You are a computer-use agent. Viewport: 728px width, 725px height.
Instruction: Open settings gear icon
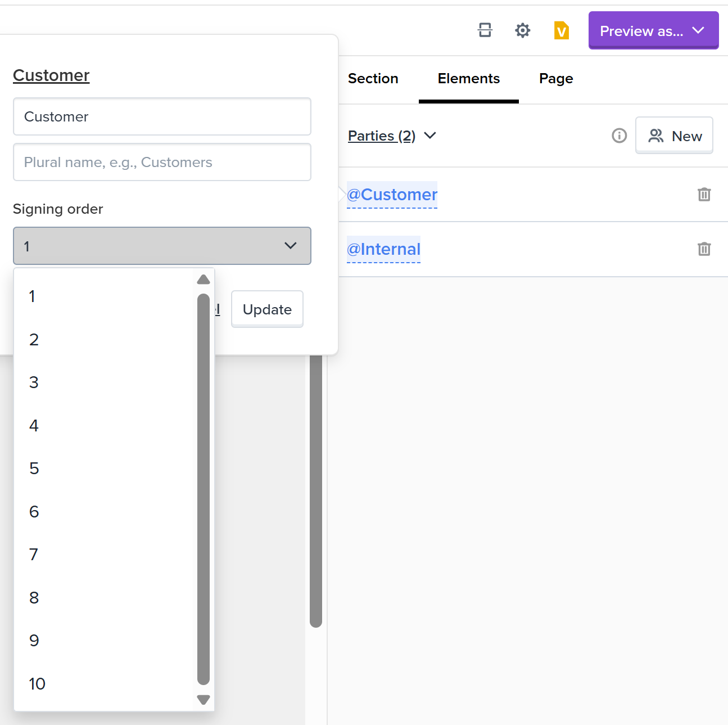pyautogui.click(x=522, y=30)
